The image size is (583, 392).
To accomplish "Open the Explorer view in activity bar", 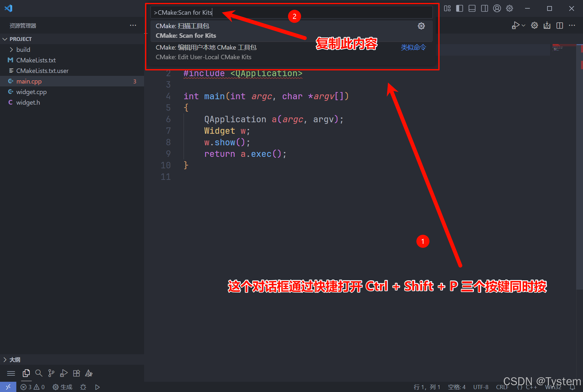I will pyautogui.click(x=26, y=373).
